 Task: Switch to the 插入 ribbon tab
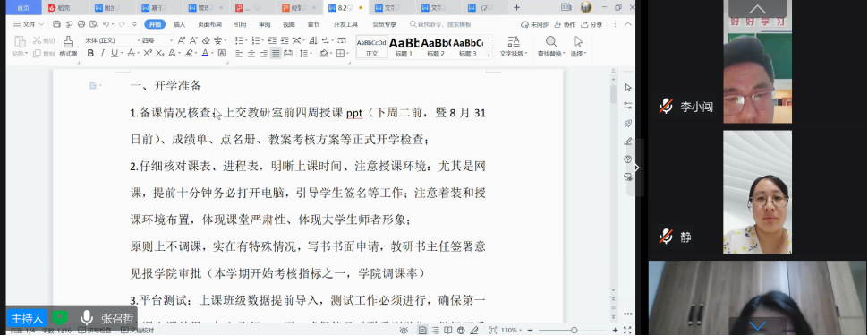pos(179,24)
